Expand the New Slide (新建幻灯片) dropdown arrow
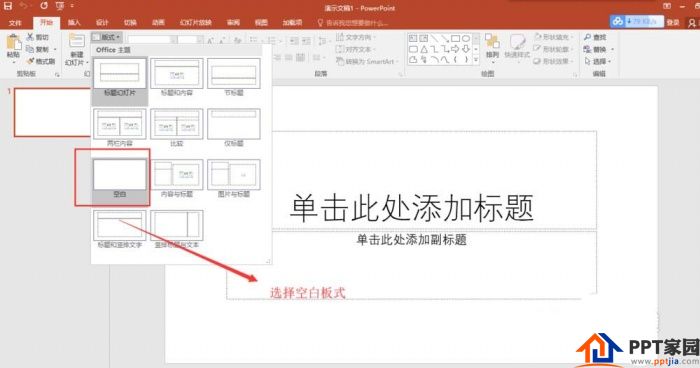The image size is (700, 368). (87, 63)
